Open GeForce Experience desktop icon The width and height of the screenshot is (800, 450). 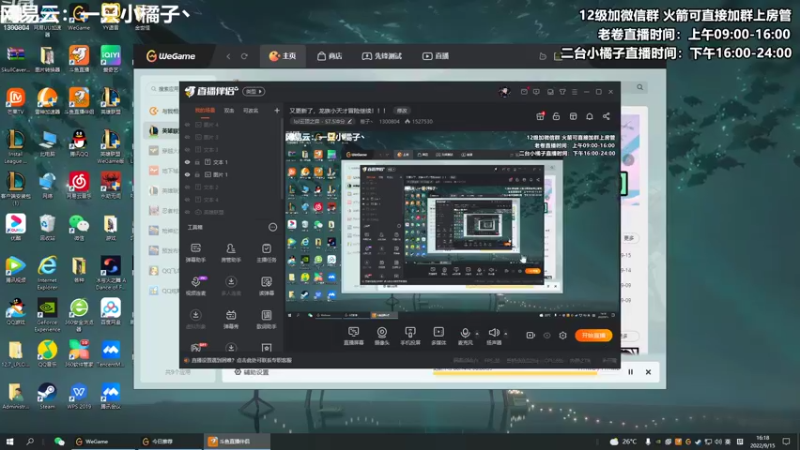tap(47, 315)
